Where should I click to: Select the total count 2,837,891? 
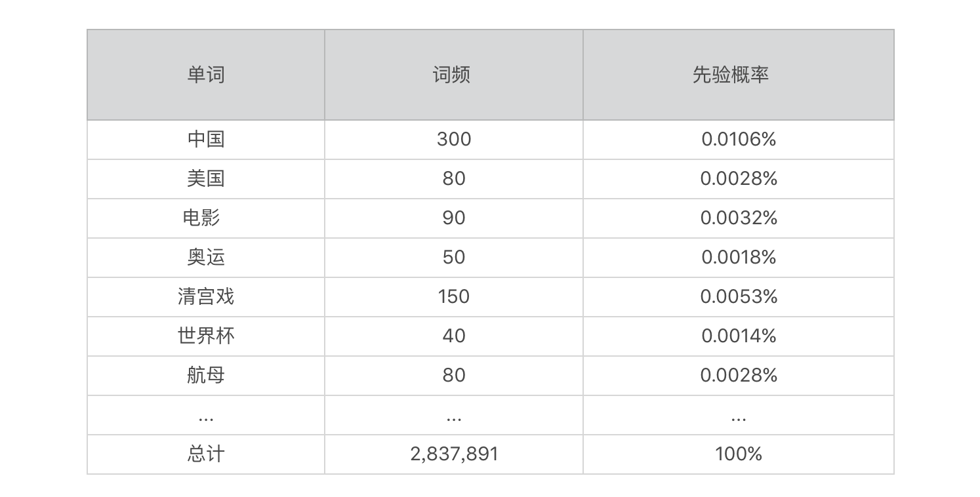coord(454,454)
